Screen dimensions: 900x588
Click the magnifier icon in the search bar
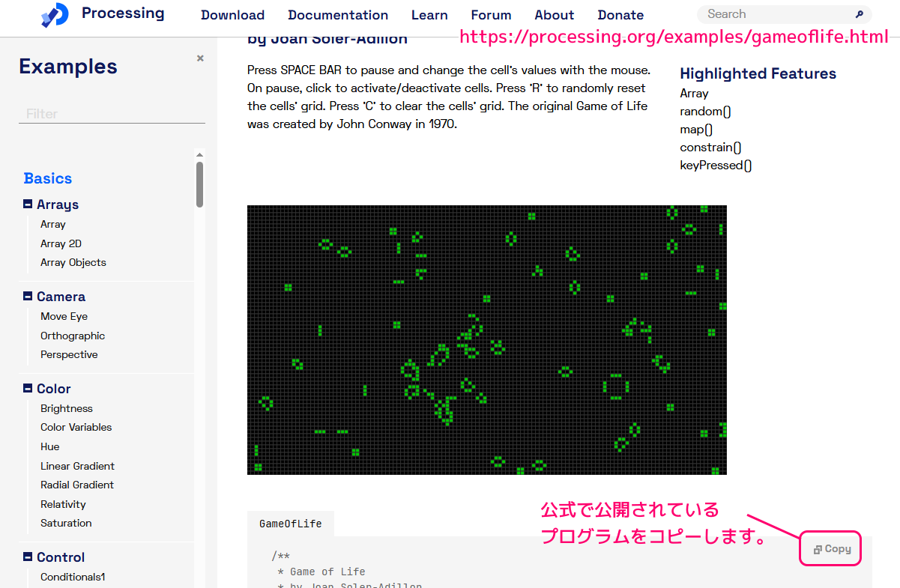click(x=859, y=13)
